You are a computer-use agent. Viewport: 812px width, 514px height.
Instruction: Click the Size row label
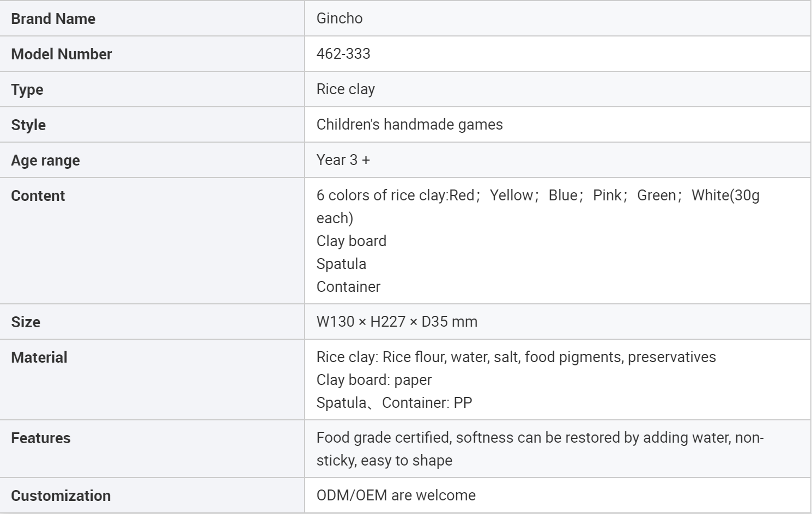coord(26,322)
